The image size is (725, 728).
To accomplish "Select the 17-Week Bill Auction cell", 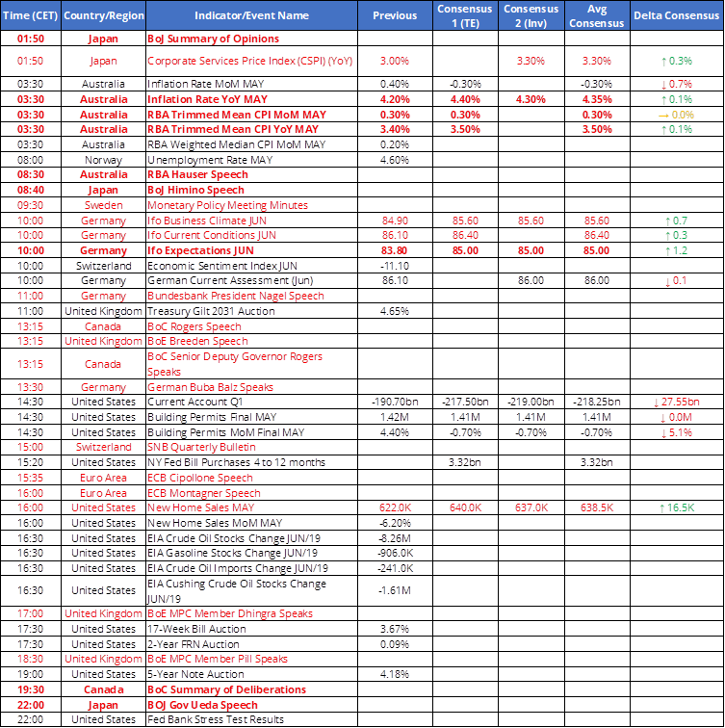I will [251, 629].
